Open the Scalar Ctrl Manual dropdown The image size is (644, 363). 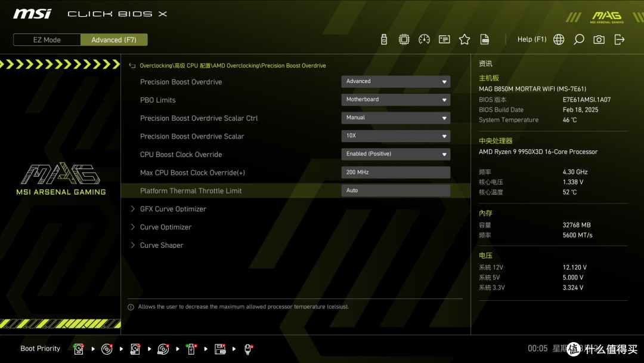click(x=395, y=118)
